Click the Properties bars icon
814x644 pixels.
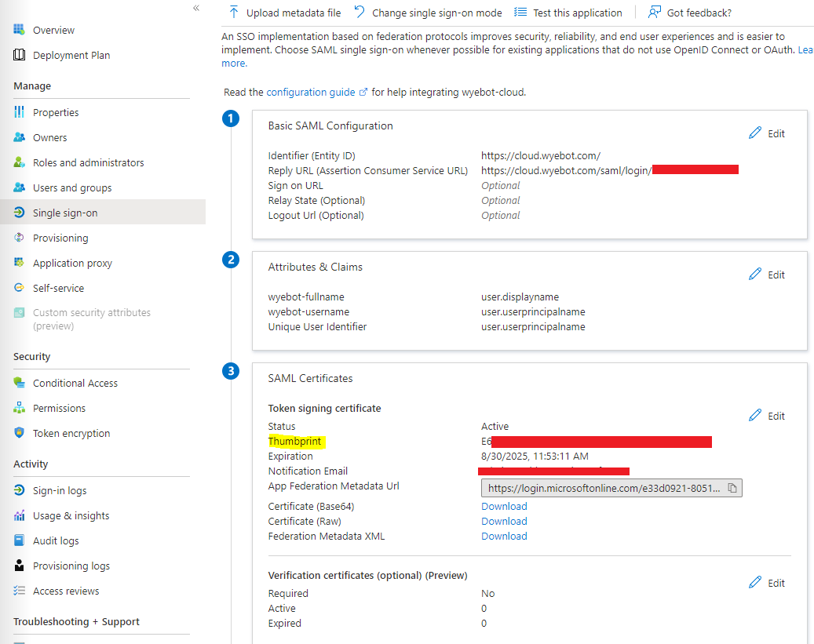(x=19, y=112)
